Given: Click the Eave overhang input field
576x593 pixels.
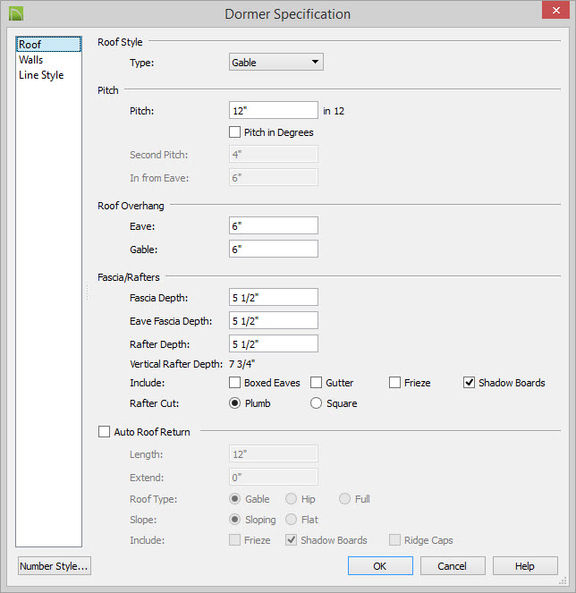Looking at the screenshot, I should (273, 226).
